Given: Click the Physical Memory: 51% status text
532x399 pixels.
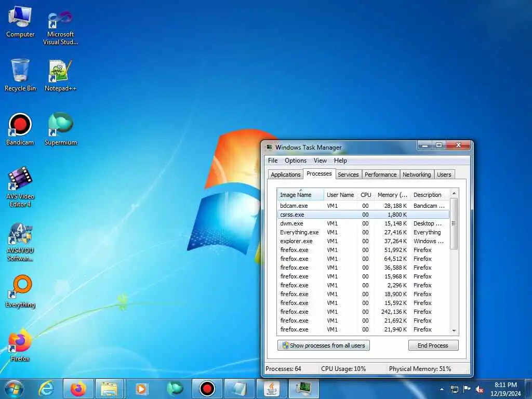Looking at the screenshot, I should pos(420,369).
